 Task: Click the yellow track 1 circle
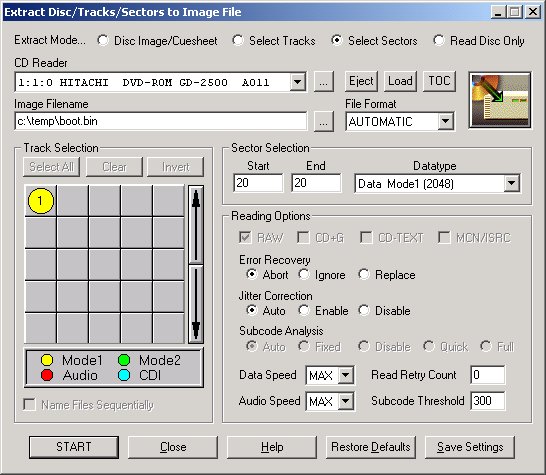[x=41, y=201]
